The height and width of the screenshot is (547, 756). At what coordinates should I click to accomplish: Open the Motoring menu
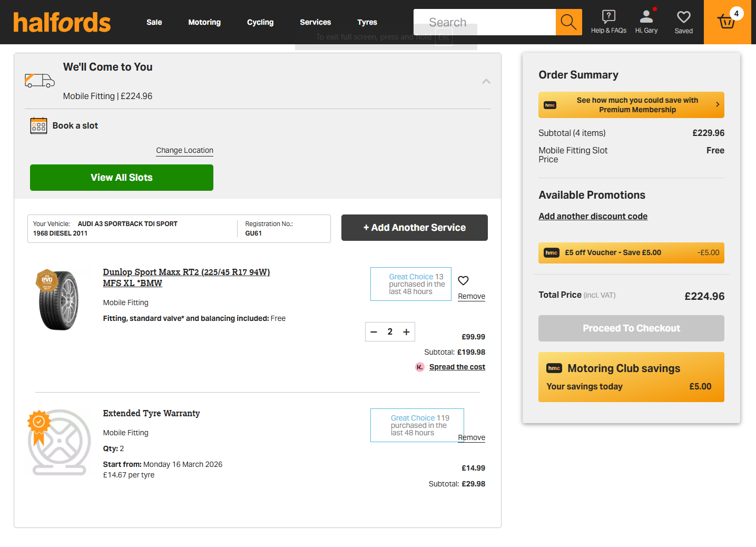pos(204,22)
